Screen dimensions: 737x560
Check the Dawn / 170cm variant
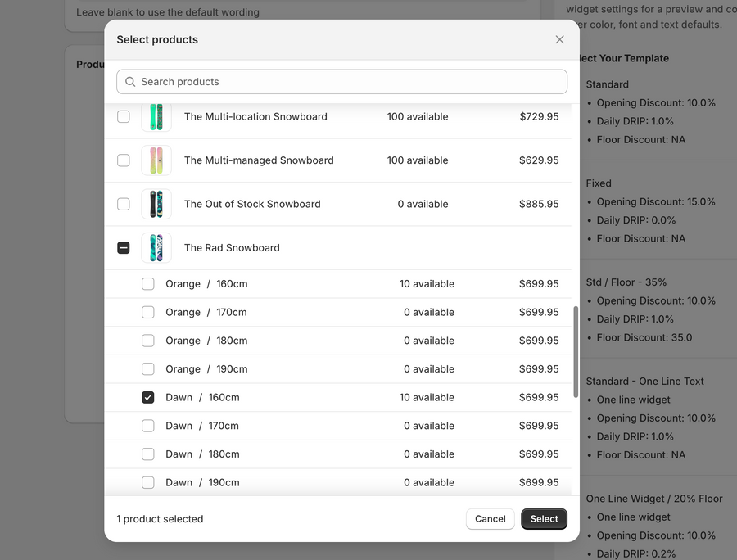[148, 426]
